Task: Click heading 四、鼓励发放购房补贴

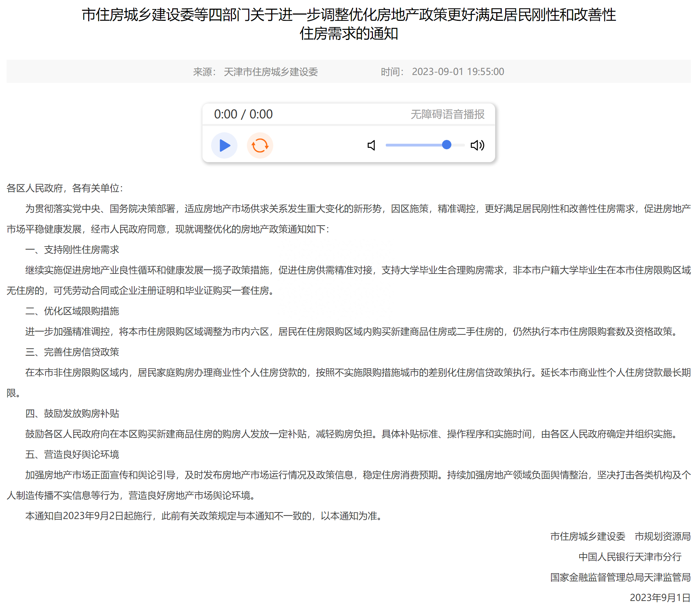Action: coord(72,413)
